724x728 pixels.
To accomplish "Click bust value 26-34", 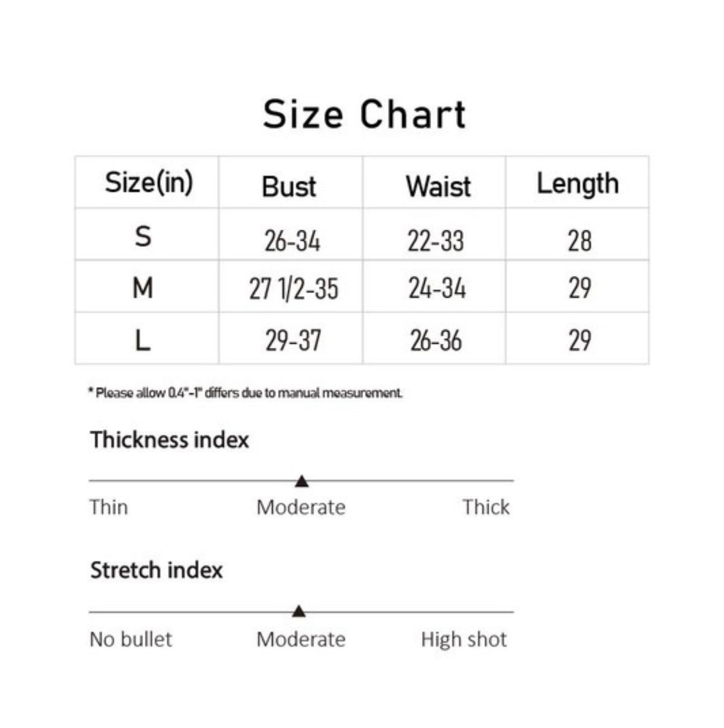I will click(x=292, y=241).
